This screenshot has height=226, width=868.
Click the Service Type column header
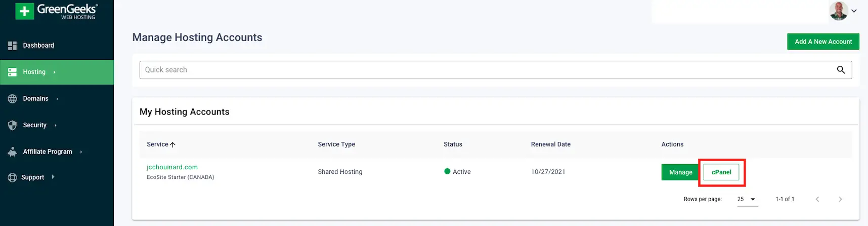click(336, 144)
